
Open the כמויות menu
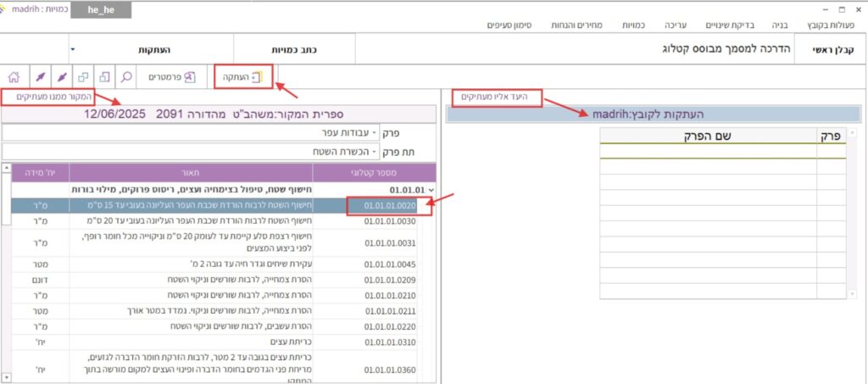pyautogui.click(x=634, y=25)
